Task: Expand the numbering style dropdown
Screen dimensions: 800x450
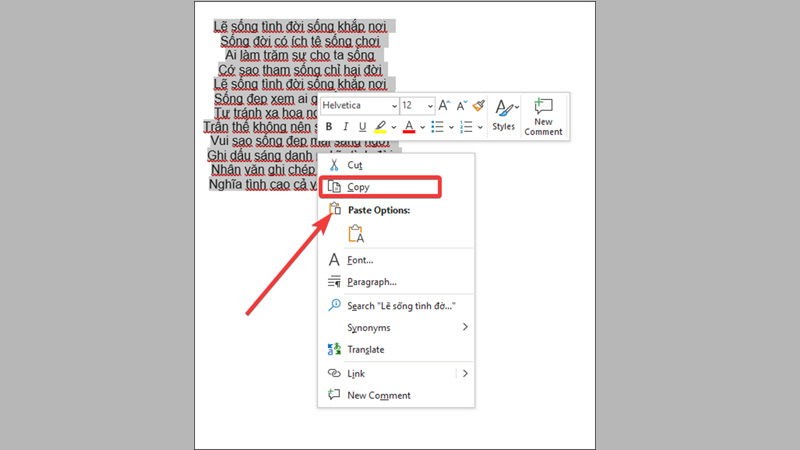Action: coord(480,127)
